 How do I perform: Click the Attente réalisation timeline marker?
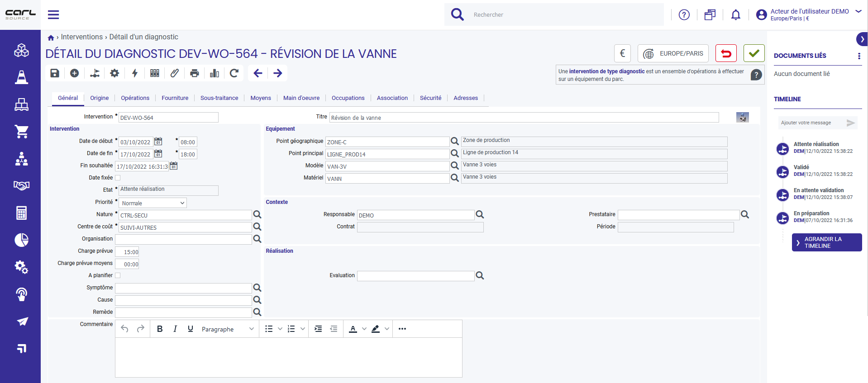click(782, 148)
